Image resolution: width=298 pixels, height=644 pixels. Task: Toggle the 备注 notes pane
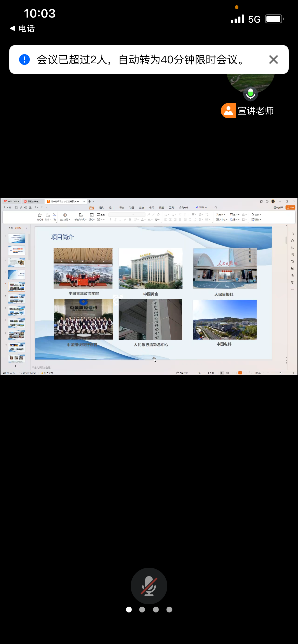coord(200,373)
